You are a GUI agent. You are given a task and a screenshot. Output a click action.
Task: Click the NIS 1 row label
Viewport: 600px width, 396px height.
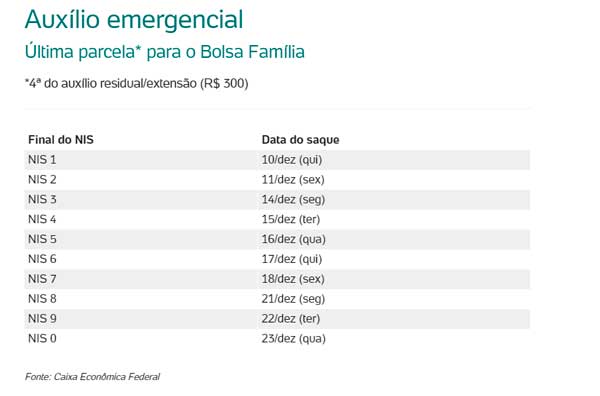pos(42,160)
